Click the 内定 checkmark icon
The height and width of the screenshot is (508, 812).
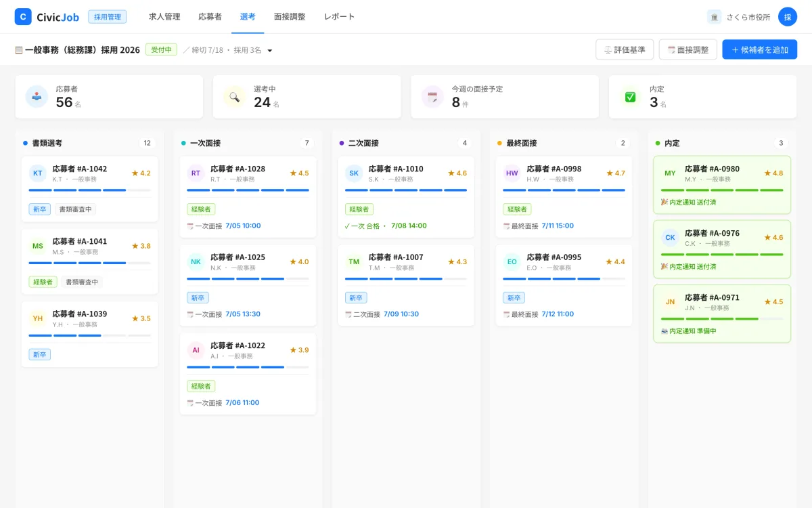coord(630,97)
